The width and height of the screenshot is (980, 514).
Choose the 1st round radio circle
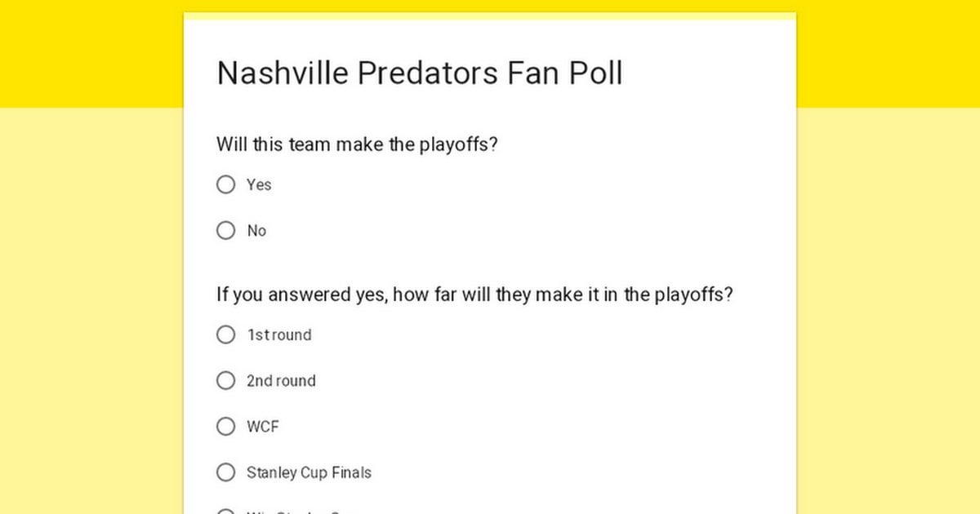tap(226, 335)
